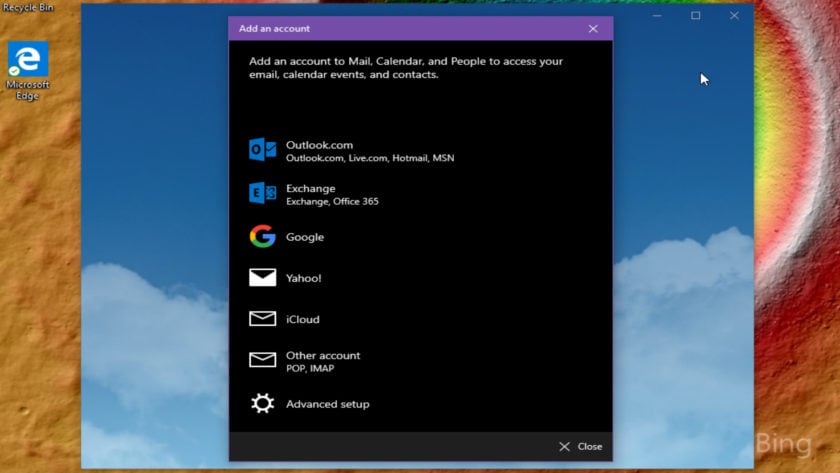Click the Advanced setup gear icon

262,403
